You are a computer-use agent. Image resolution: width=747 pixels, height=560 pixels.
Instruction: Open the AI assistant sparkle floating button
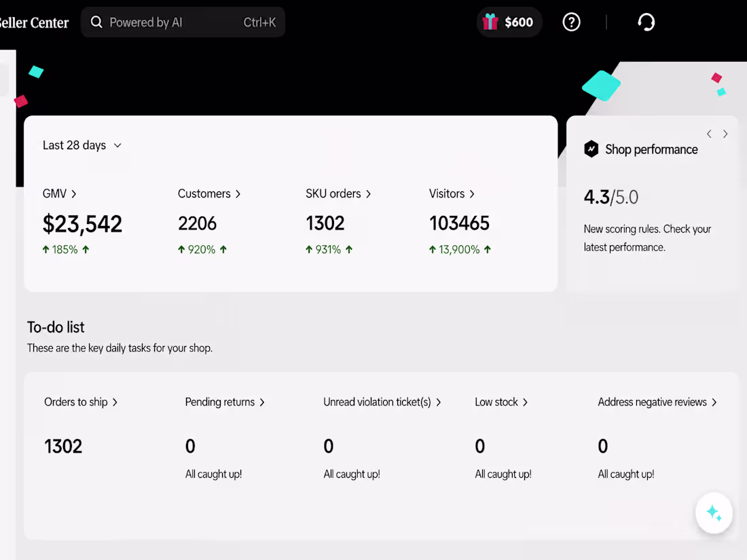714,513
